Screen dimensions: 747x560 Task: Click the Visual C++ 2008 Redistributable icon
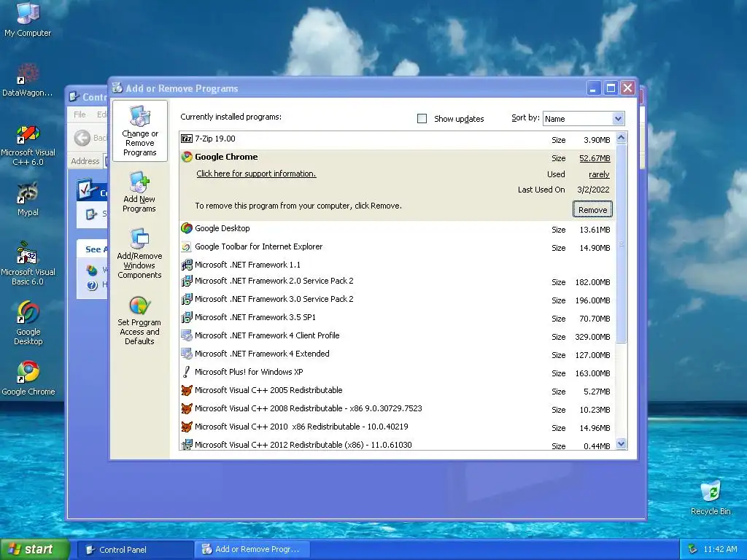click(187, 408)
